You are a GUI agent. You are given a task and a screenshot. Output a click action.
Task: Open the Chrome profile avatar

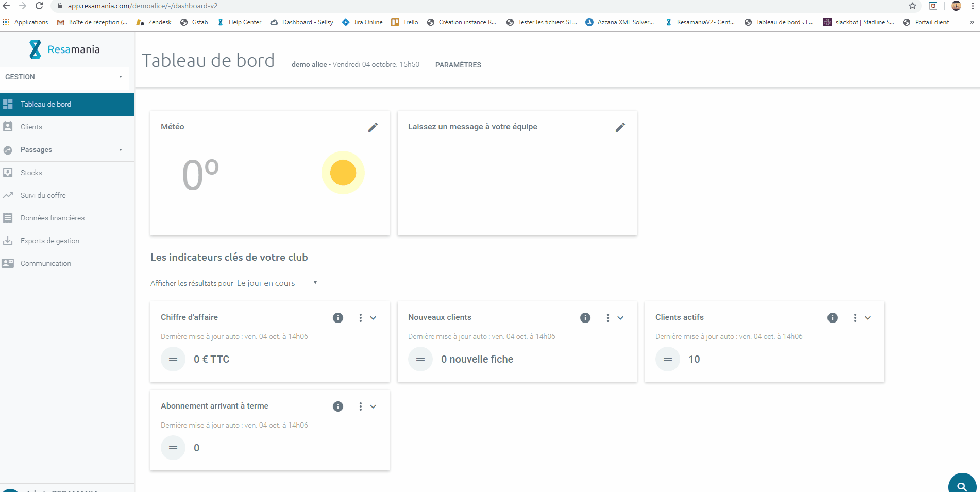(956, 6)
